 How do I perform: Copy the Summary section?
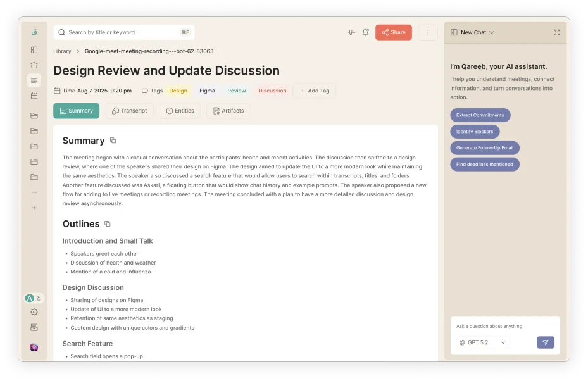(113, 141)
